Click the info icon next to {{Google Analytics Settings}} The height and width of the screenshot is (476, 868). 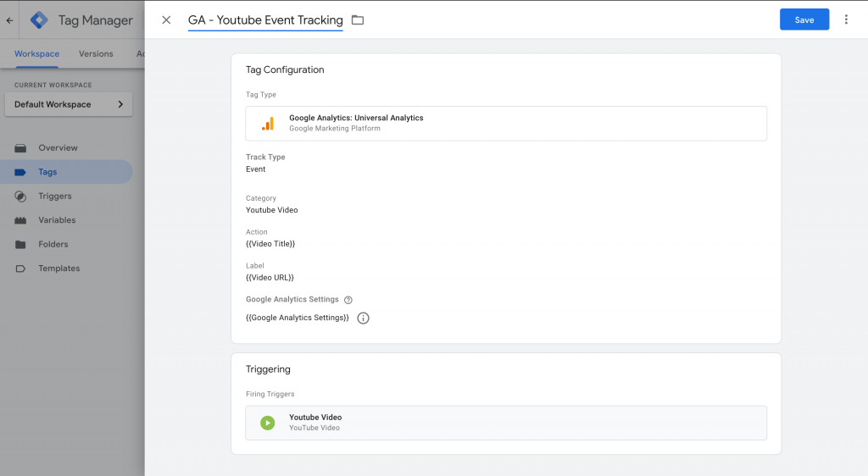coord(363,318)
